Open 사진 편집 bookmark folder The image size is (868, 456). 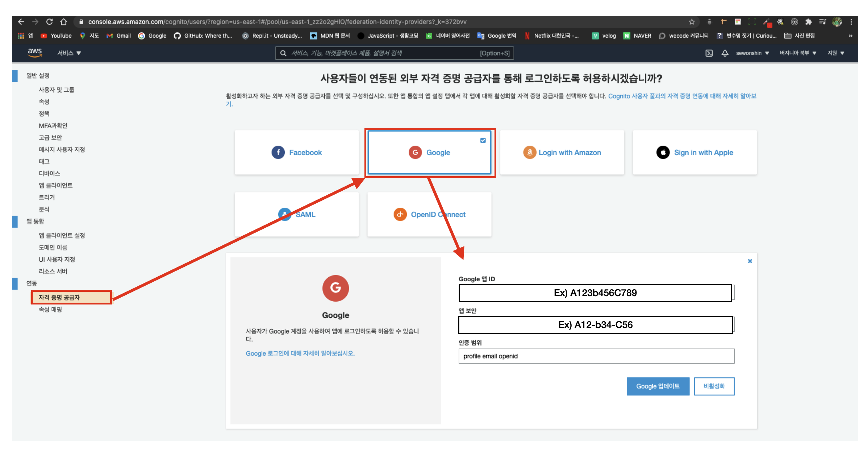pyautogui.click(x=800, y=36)
